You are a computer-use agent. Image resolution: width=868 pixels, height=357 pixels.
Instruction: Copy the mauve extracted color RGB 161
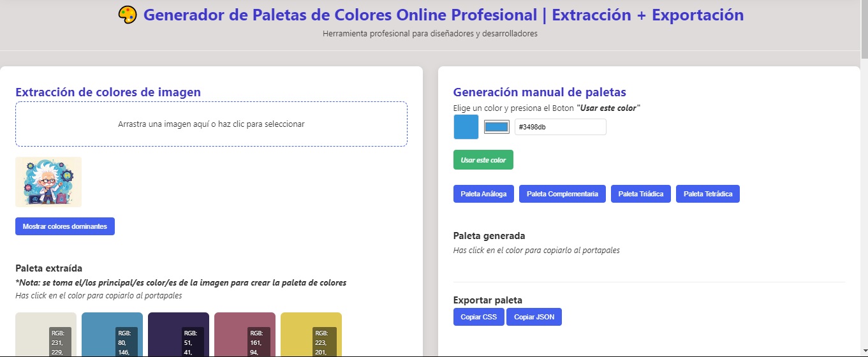[x=245, y=334]
